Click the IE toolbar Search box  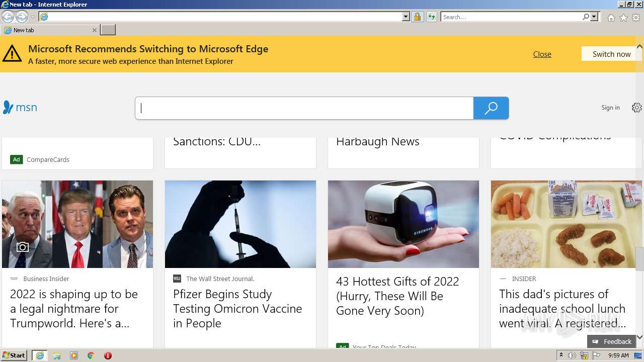[511, 17]
